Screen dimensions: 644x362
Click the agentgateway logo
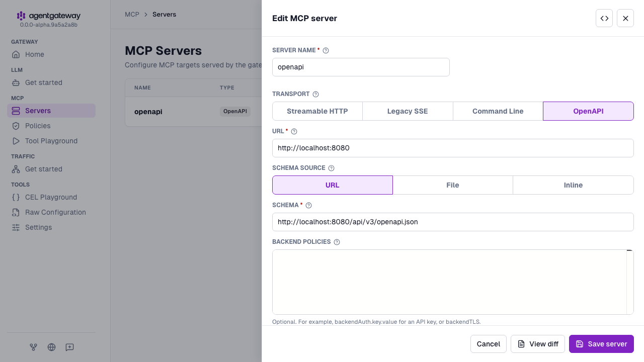click(48, 16)
